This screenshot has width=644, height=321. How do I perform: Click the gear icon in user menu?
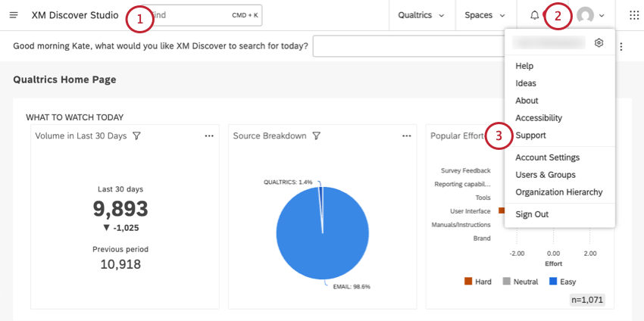tap(599, 43)
